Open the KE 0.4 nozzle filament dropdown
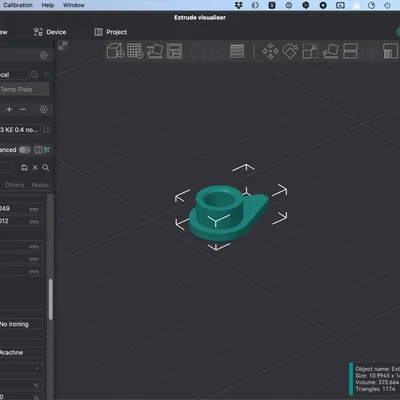This screenshot has height=400, width=400. point(20,129)
